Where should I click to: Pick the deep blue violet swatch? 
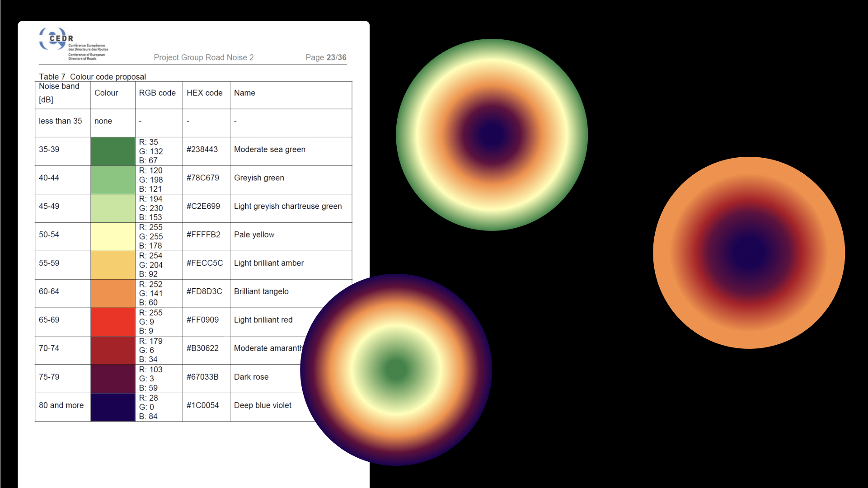click(113, 407)
